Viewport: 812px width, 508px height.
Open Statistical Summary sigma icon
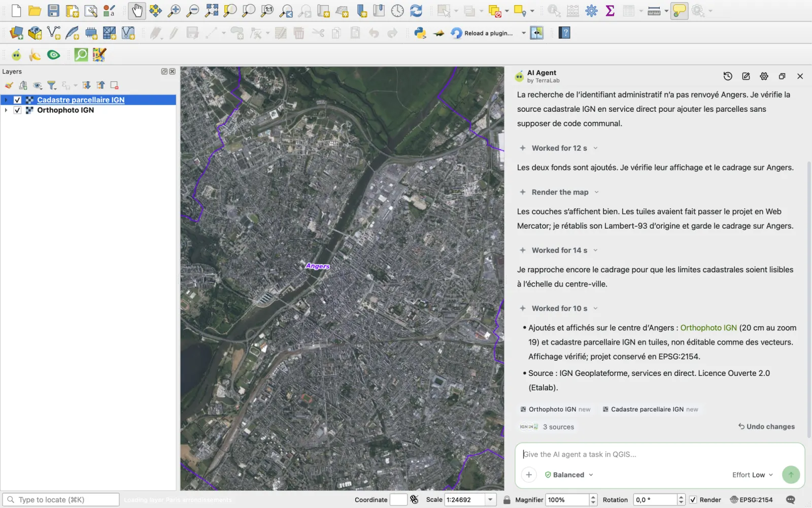(611, 11)
